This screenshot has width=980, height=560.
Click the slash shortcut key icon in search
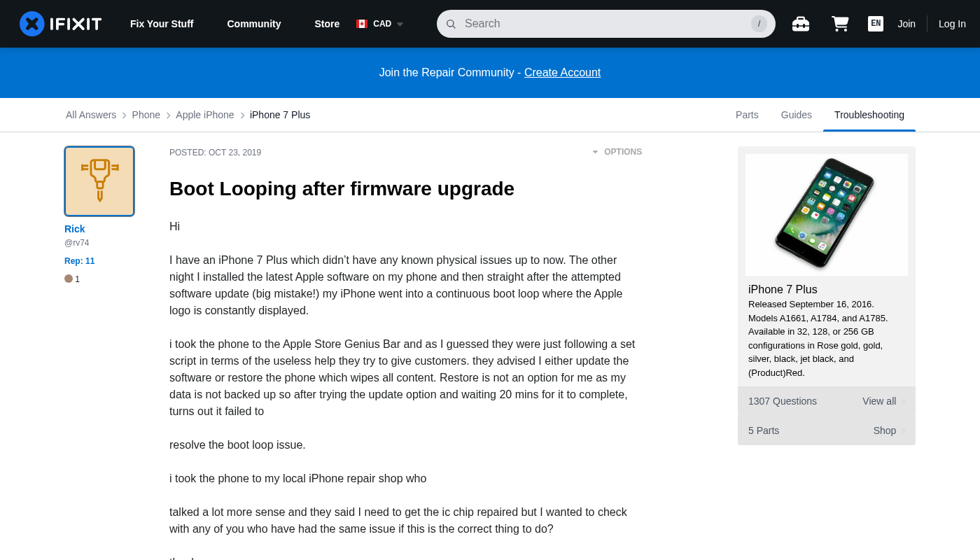point(759,24)
